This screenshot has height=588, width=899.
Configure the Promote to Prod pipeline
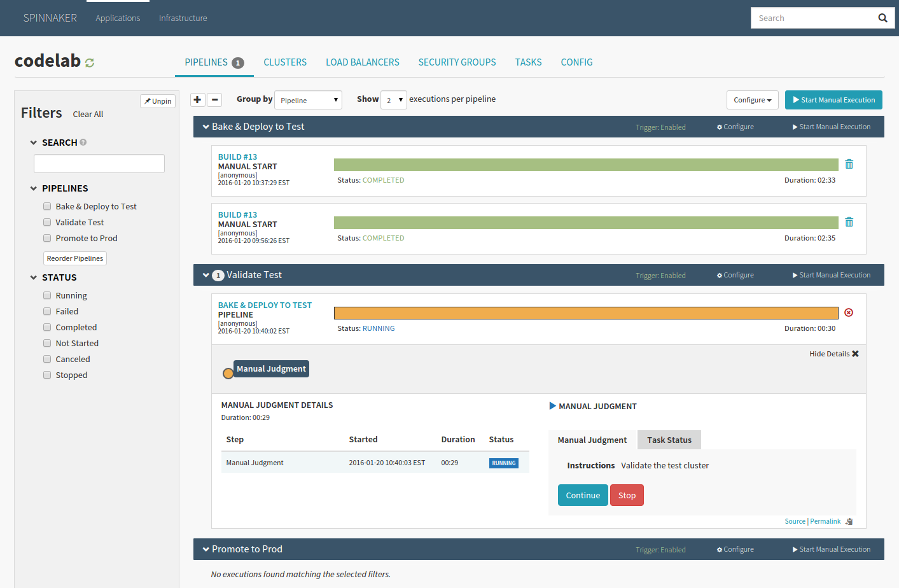click(735, 550)
